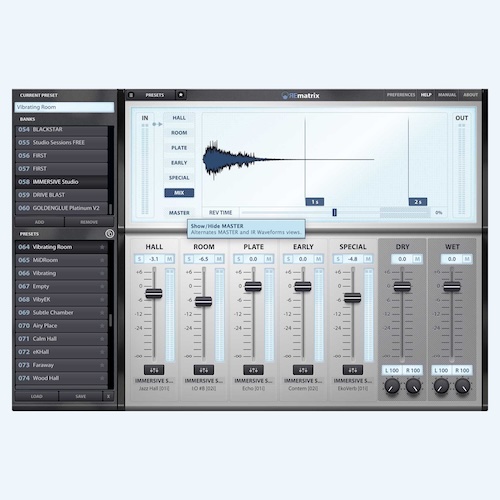Image resolution: width=500 pixels, height=500 pixels.
Task: Switch to the SPECIAL waveform view
Action: (179, 178)
